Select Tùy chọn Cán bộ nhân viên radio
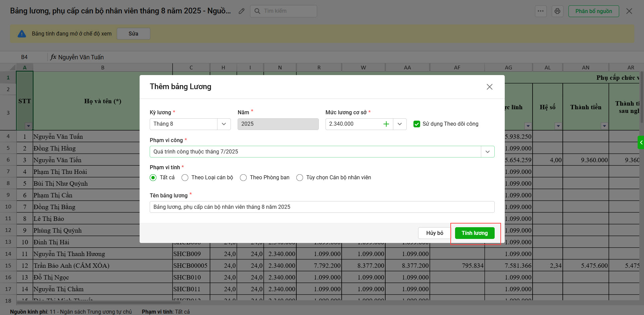Viewport: 644px width, 315px height. click(x=300, y=178)
